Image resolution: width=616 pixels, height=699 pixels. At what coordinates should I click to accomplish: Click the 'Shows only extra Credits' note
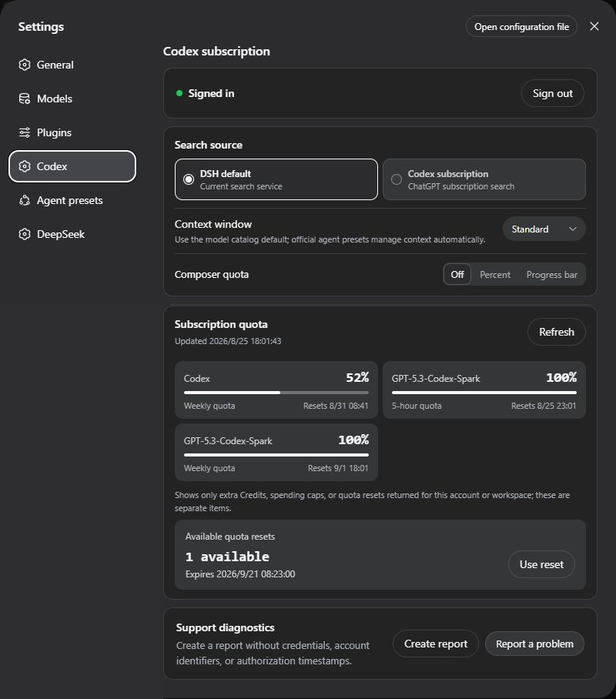coord(372,501)
